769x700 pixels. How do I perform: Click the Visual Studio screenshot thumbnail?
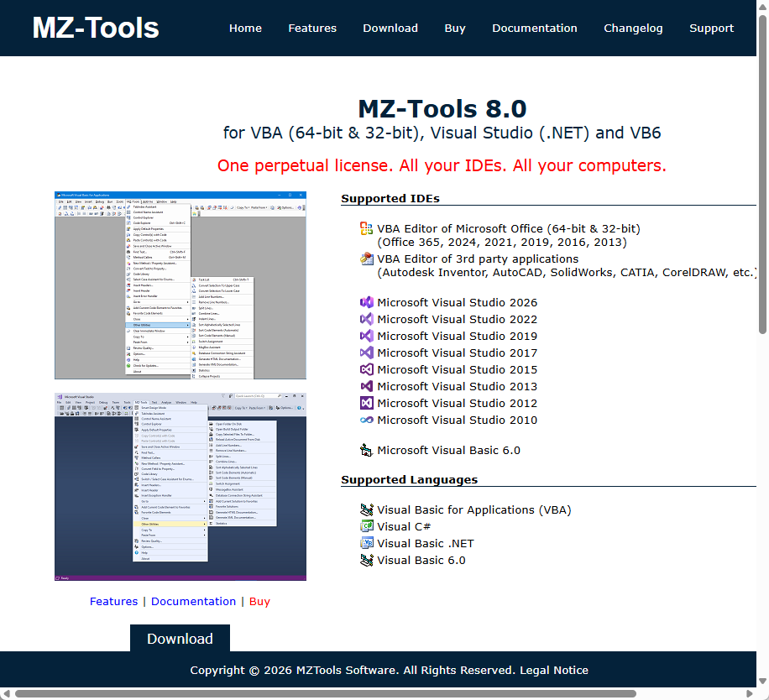(x=180, y=487)
